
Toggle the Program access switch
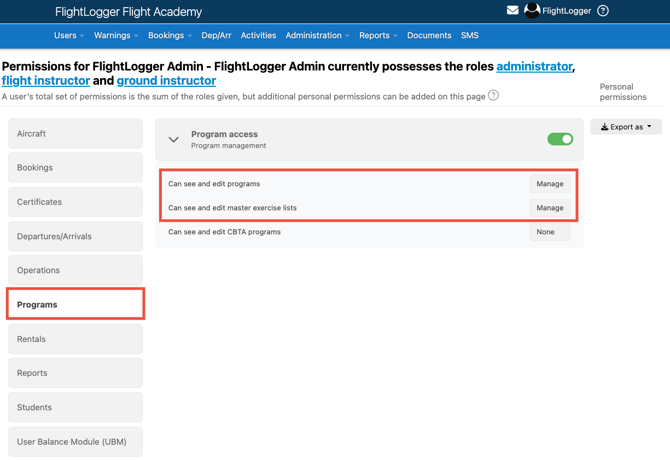559,139
